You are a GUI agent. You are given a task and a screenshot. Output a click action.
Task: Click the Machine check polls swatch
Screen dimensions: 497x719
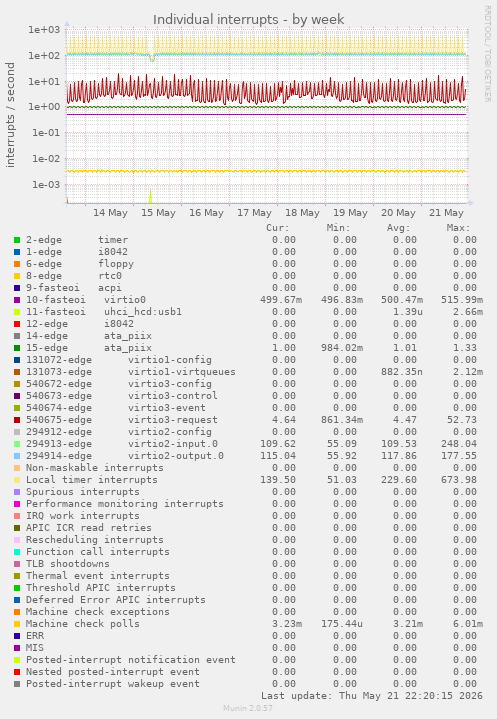click(17, 624)
